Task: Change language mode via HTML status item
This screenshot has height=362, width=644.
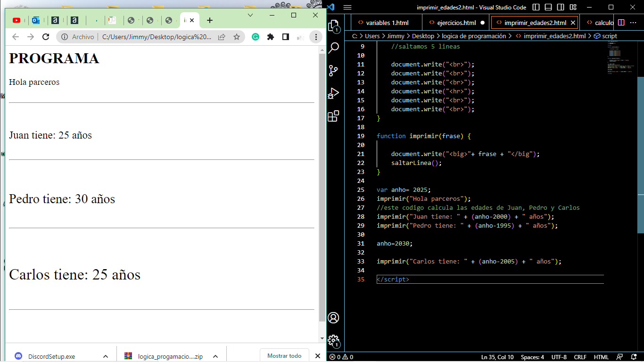Action: click(601, 357)
